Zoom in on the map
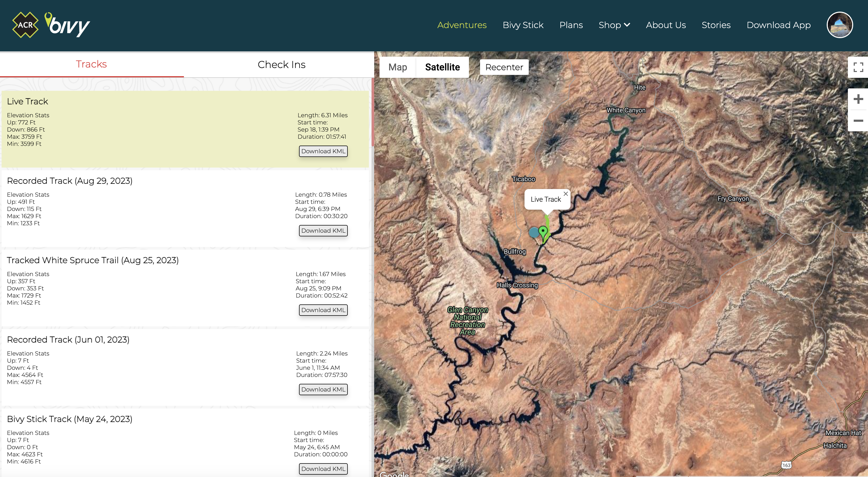Viewport: 868px width, 477px height. [858, 99]
